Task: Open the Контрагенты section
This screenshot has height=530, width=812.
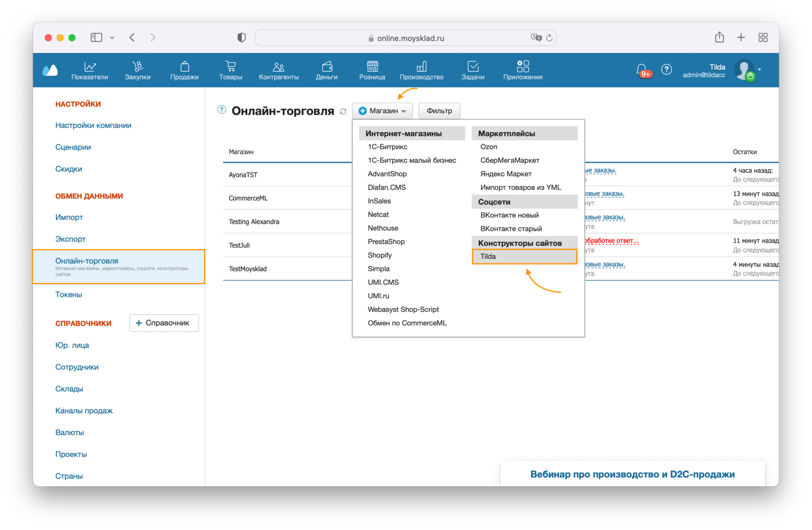Action: 279,71
